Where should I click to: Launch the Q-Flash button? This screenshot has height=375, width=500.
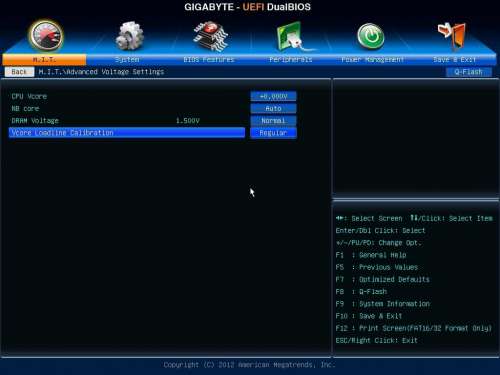click(468, 72)
